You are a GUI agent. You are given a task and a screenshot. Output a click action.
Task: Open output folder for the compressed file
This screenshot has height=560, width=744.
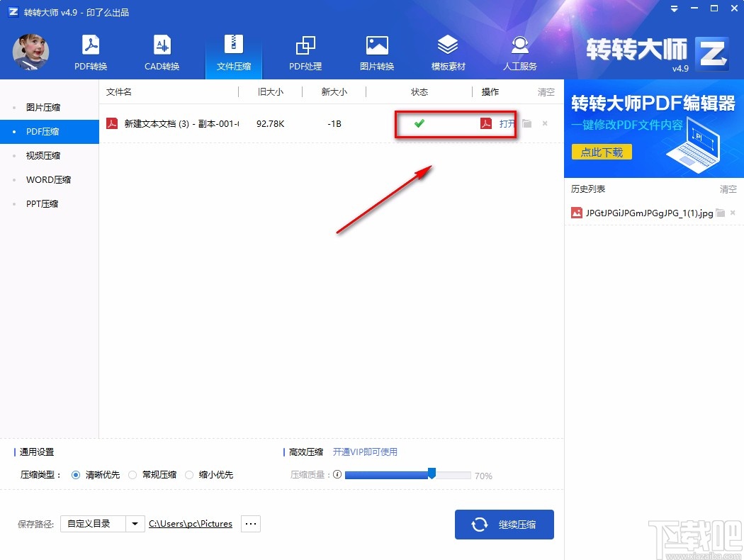pyautogui.click(x=527, y=123)
